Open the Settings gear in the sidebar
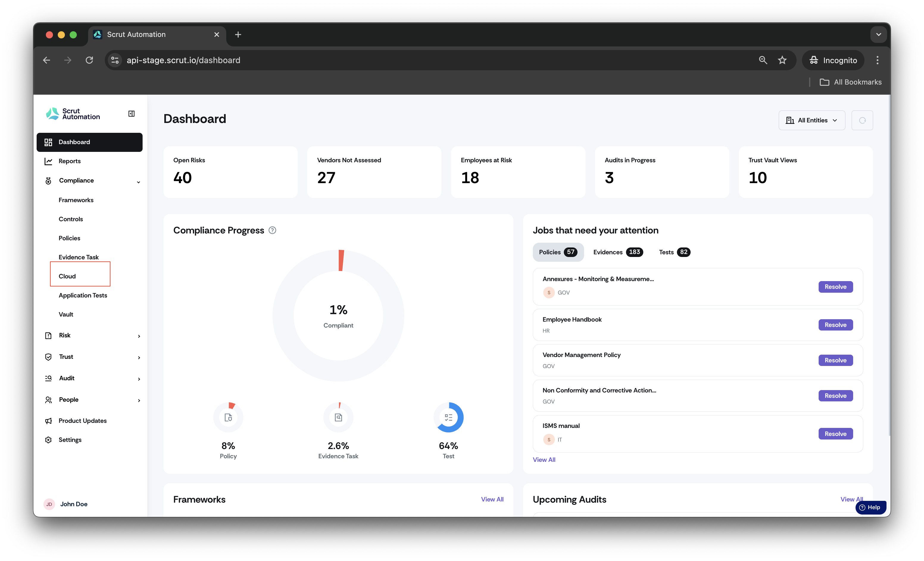 [49, 440]
